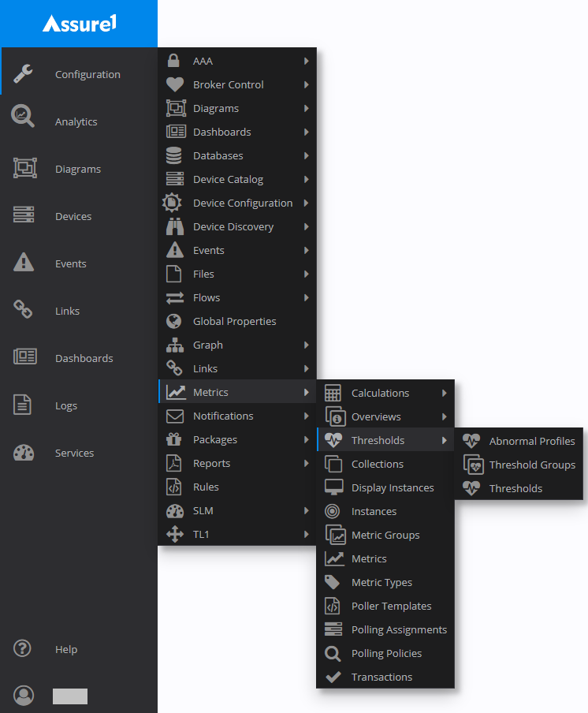Open the Device Configuration menu entry

click(237, 203)
